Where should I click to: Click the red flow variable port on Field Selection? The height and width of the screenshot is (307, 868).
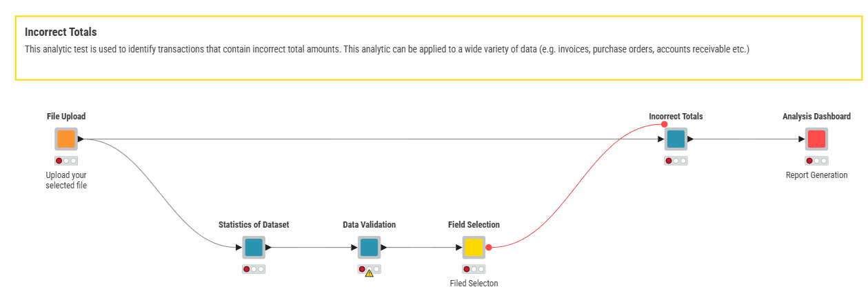click(489, 247)
